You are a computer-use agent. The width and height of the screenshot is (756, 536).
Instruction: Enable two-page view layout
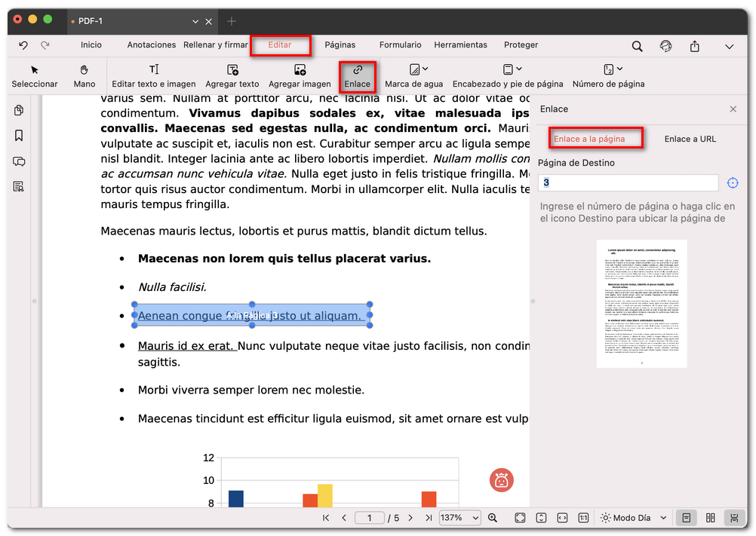[x=710, y=518]
